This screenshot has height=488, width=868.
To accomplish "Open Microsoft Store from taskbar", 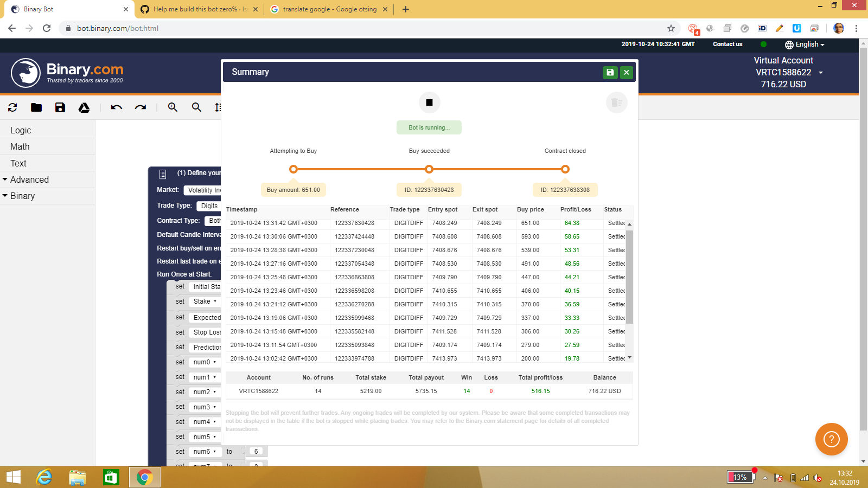I will click(111, 477).
